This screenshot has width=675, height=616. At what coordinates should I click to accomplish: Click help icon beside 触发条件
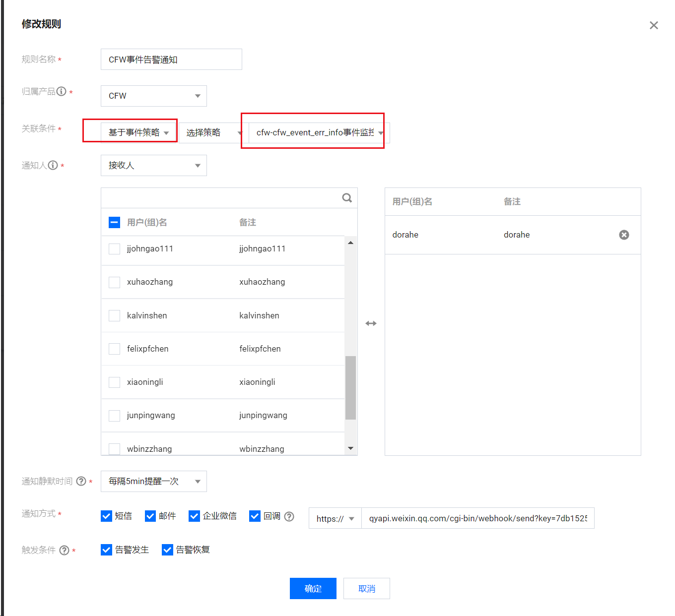click(x=65, y=550)
